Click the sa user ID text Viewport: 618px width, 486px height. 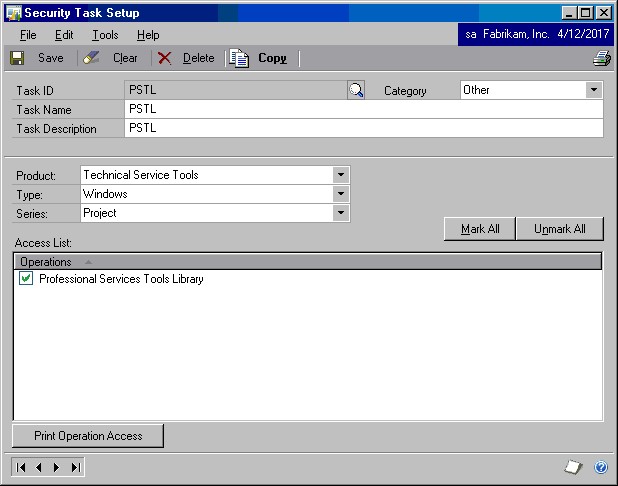471,35
